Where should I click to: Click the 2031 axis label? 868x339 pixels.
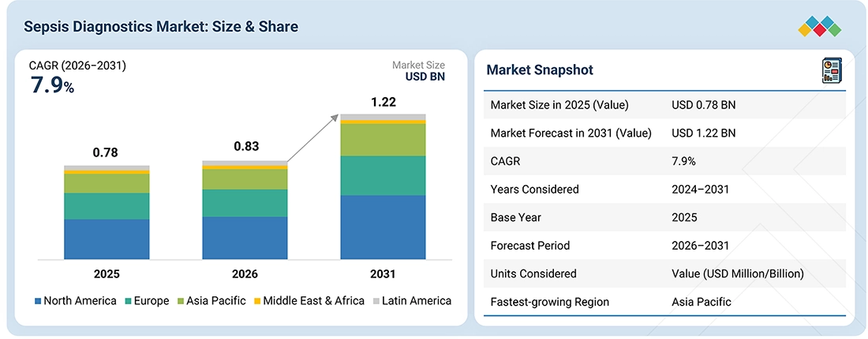coord(383,273)
